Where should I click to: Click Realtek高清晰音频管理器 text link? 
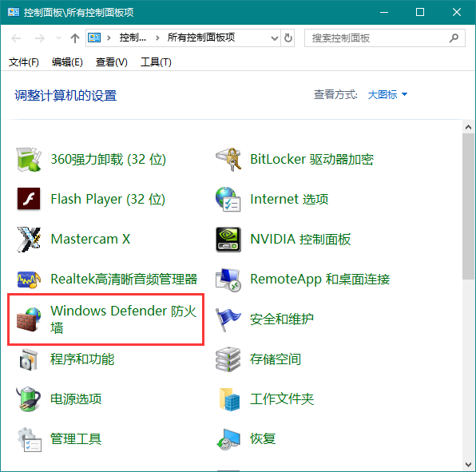124,280
